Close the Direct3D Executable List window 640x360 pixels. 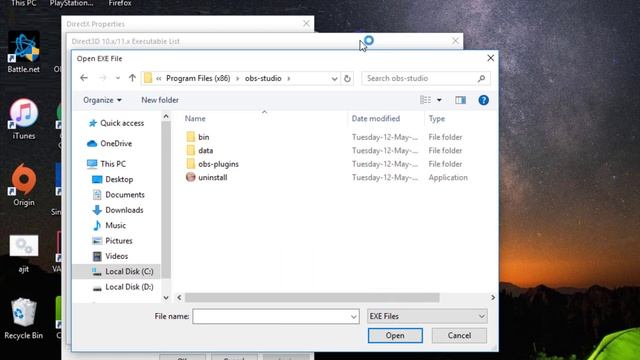tap(456, 41)
